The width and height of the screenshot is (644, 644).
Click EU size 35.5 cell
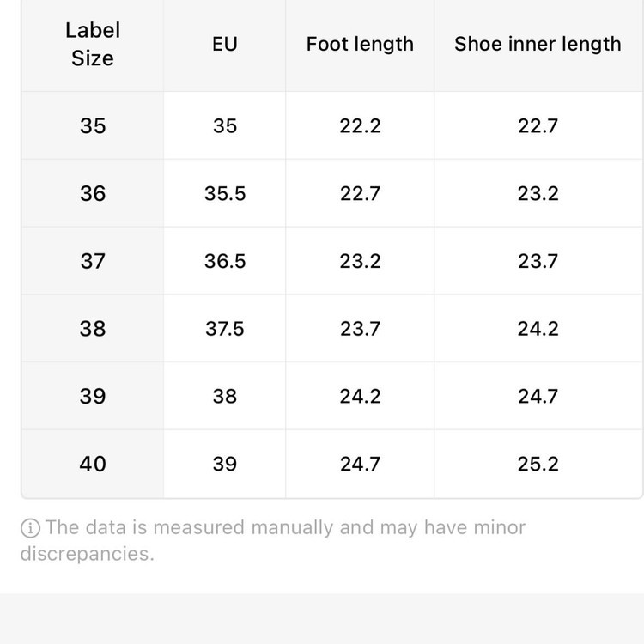pyautogui.click(x=225, y=193)
